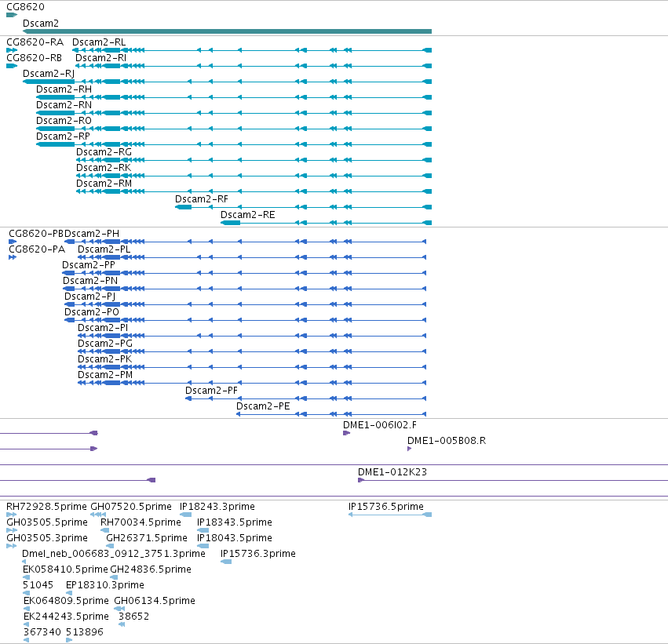Select the EK064809.5prime EST label
This screenshot has width=668, height=644.
[66, 601]
